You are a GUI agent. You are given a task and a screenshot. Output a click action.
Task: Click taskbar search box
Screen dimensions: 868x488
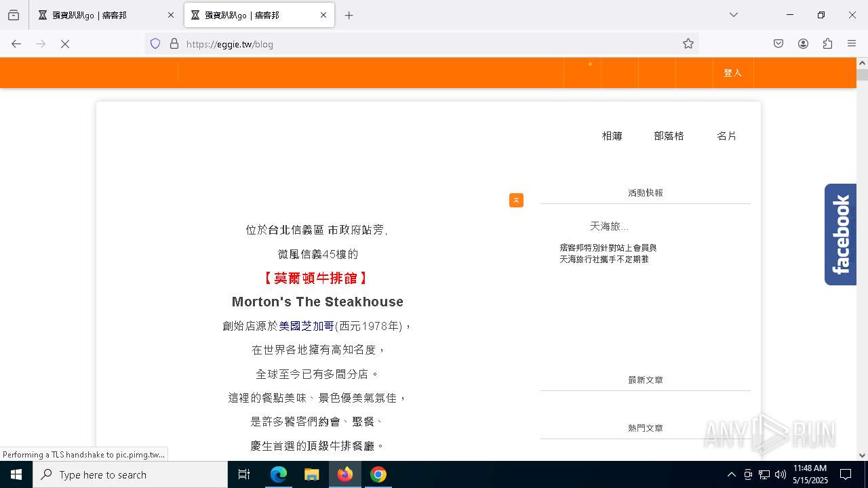pos(130,474)
